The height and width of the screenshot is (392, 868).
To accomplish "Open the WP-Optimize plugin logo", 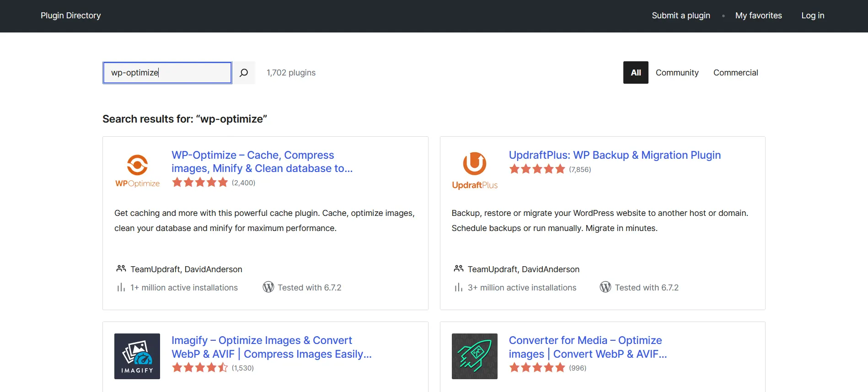I will [137, 171].
